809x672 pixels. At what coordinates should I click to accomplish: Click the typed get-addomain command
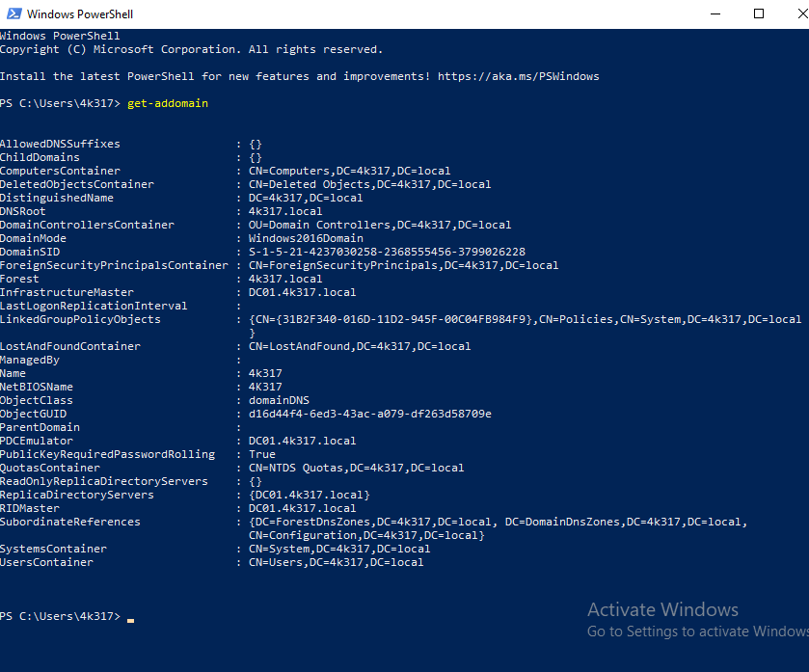[167, 103]
